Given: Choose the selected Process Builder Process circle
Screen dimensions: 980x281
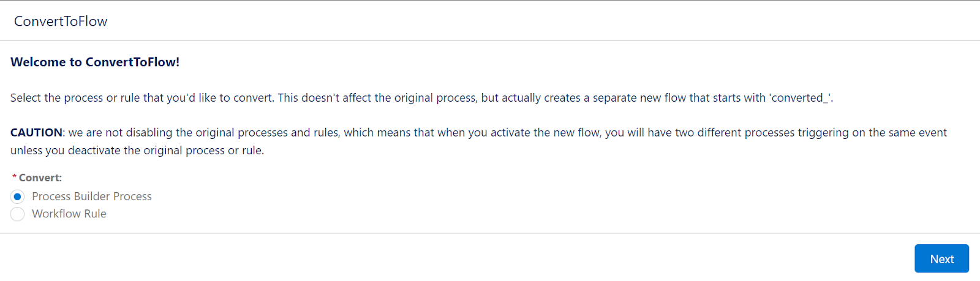Looking at the screenshot, I should 17,197.
